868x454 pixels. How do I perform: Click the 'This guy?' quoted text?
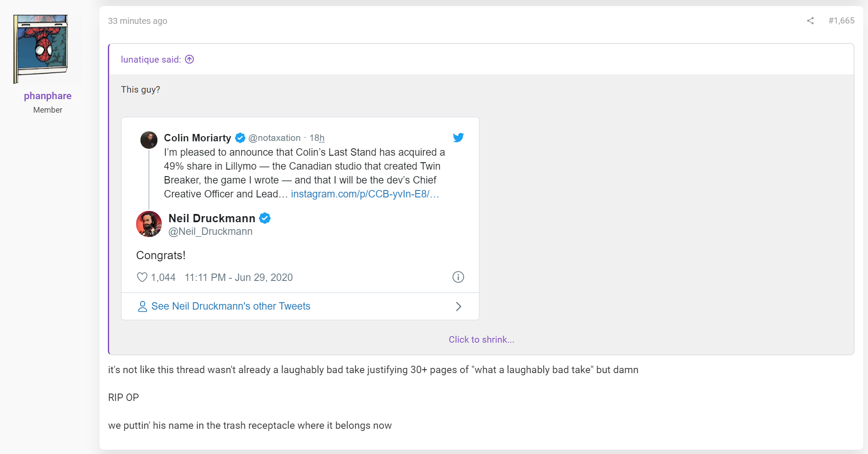(140, 90)
